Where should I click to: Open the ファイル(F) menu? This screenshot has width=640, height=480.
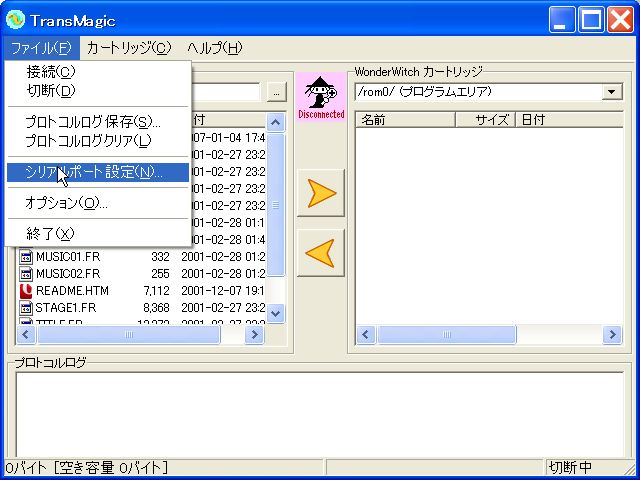42,48
